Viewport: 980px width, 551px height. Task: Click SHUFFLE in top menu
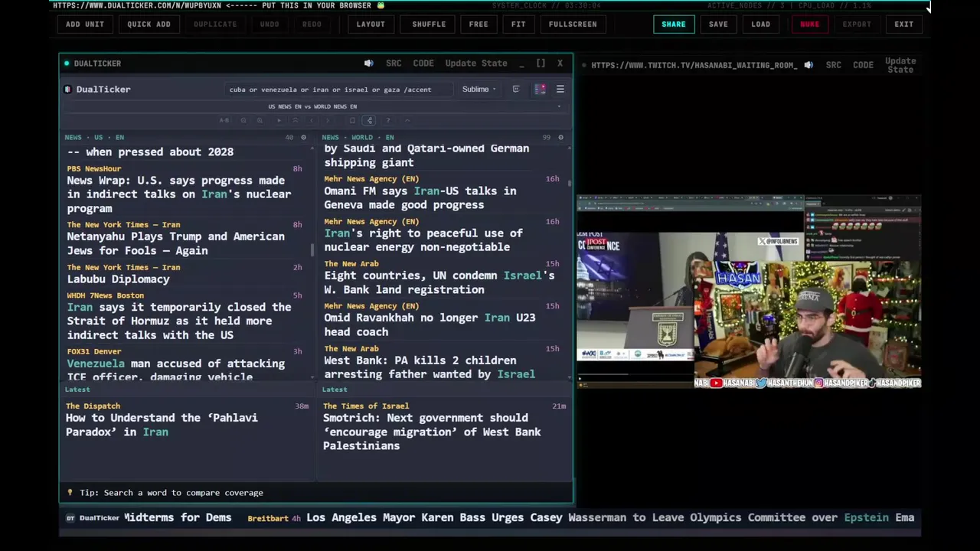point(429,24)
